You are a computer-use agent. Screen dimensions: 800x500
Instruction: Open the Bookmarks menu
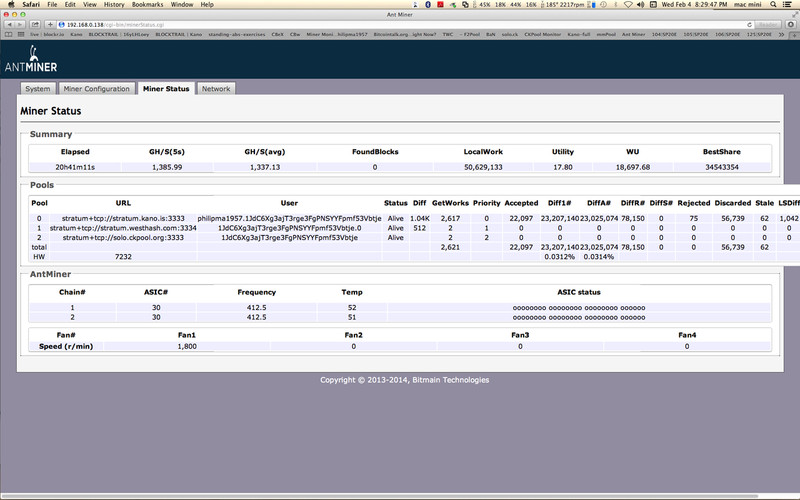point(147,4)
